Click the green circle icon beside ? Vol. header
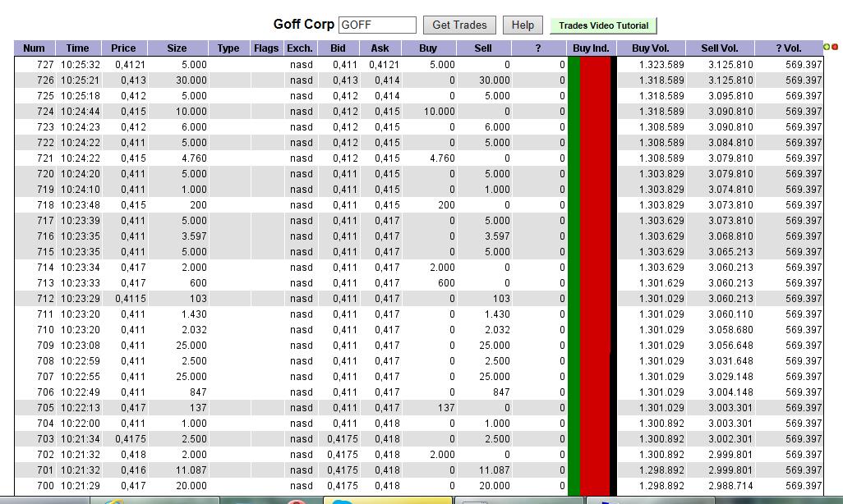This screenshot has height=504, width=843. 827,48
